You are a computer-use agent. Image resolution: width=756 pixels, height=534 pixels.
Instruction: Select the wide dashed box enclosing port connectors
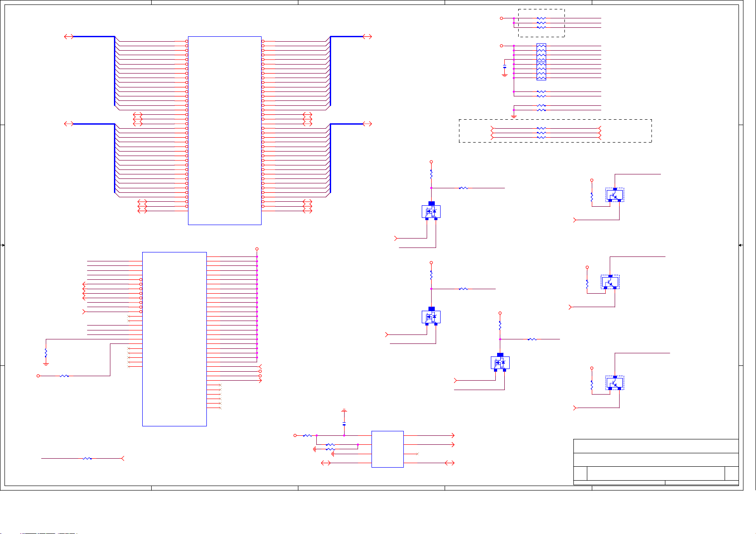pyautogui.click(x=555, y=131)
